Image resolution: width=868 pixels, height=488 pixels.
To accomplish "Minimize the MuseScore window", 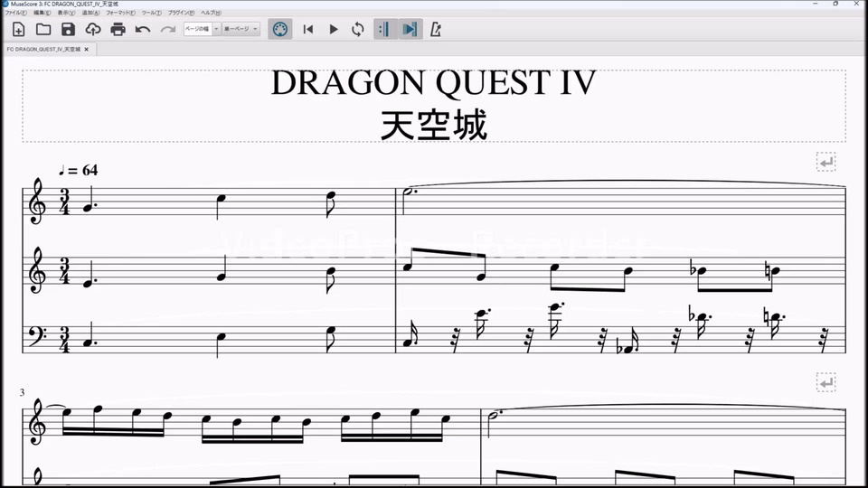I will (x=815, y=4).
